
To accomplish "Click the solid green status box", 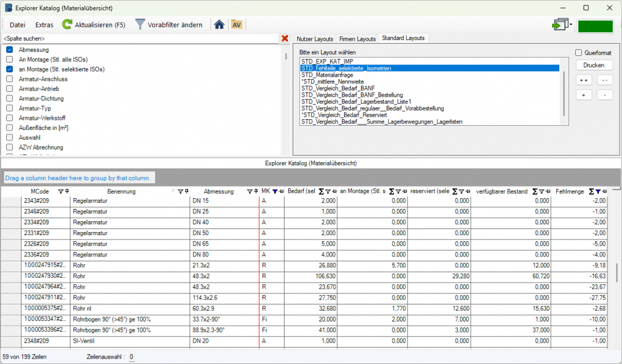I will (x=595, y=26).
